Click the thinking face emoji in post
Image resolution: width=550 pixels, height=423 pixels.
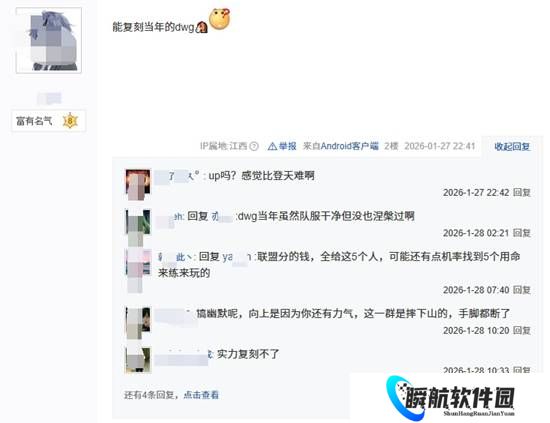pos(220,19)
